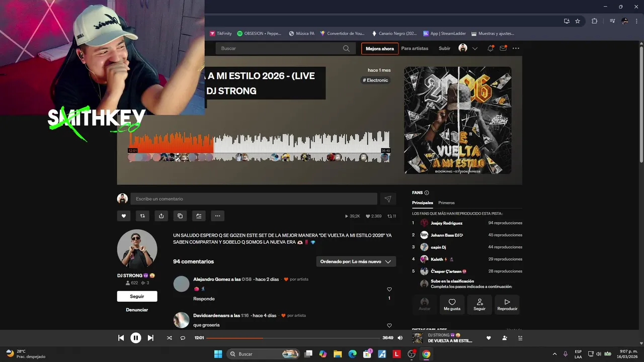Send comment with the paper plane icon
644x362 pixels.
pyautogui.click(x=388, y=199)
